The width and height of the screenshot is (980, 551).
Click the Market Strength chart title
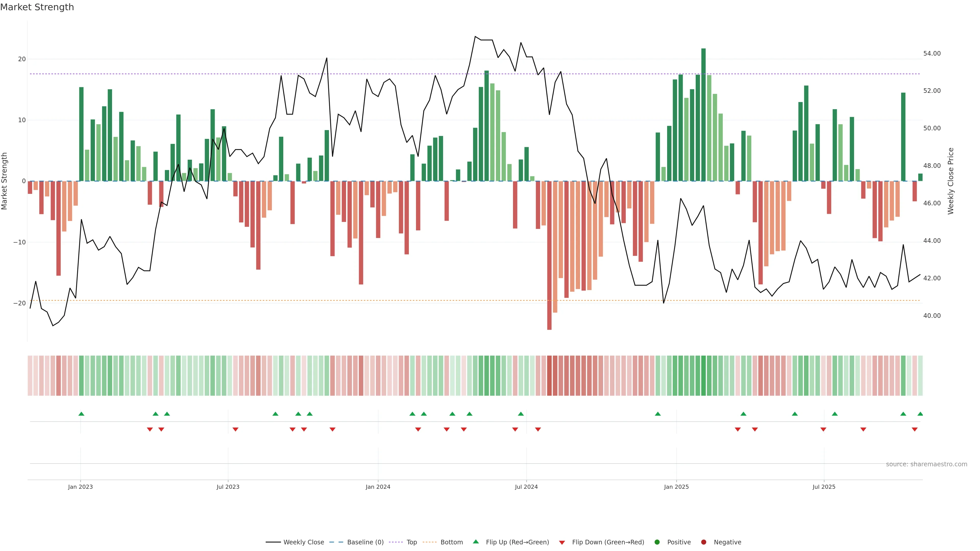(37, 7)
